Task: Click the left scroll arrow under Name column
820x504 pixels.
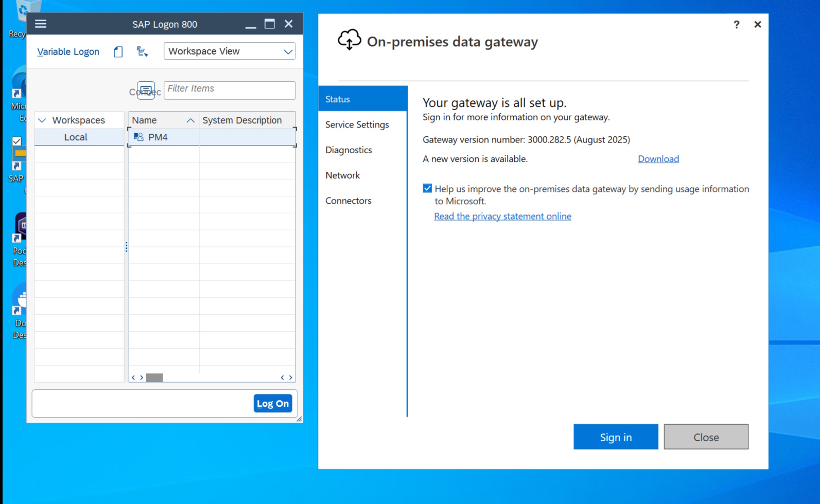Action: [133, 377]
